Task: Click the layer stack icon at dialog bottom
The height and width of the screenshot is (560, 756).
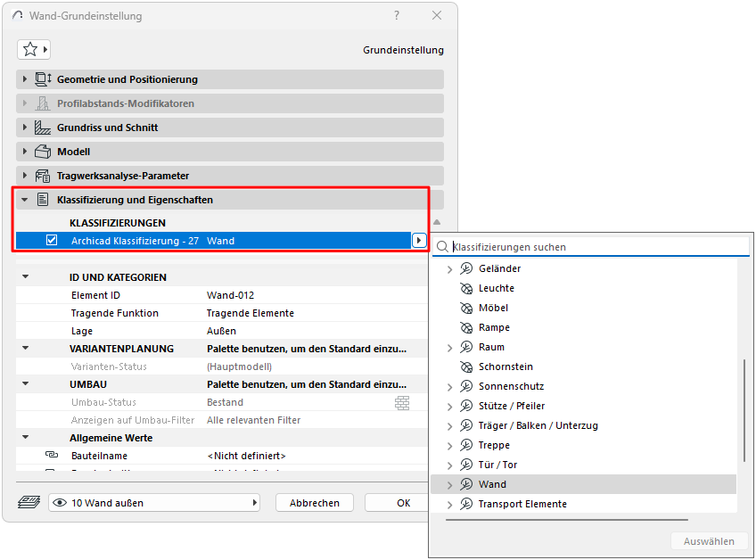Action: click(x=29, y=503)
